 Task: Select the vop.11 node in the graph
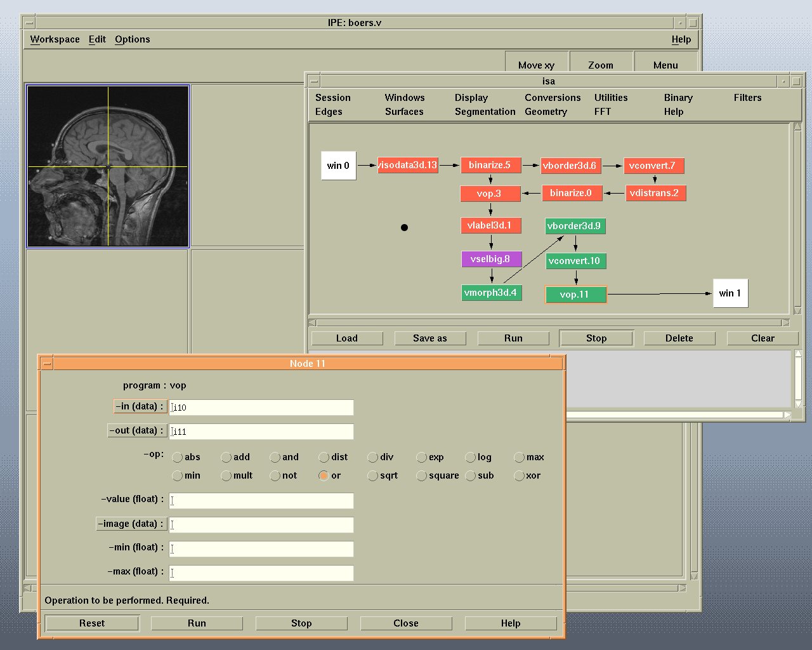(575, 295)
